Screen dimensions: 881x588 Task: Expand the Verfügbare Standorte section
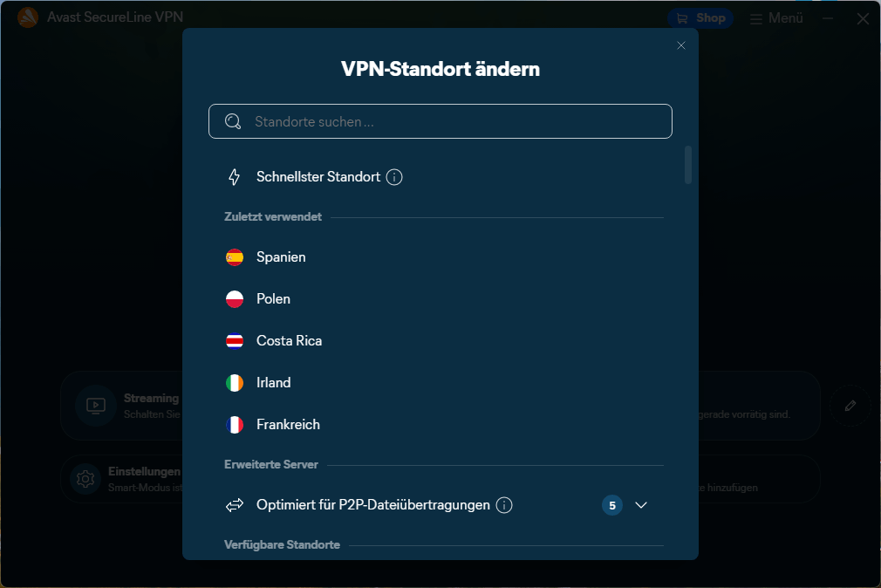point(281,544)
